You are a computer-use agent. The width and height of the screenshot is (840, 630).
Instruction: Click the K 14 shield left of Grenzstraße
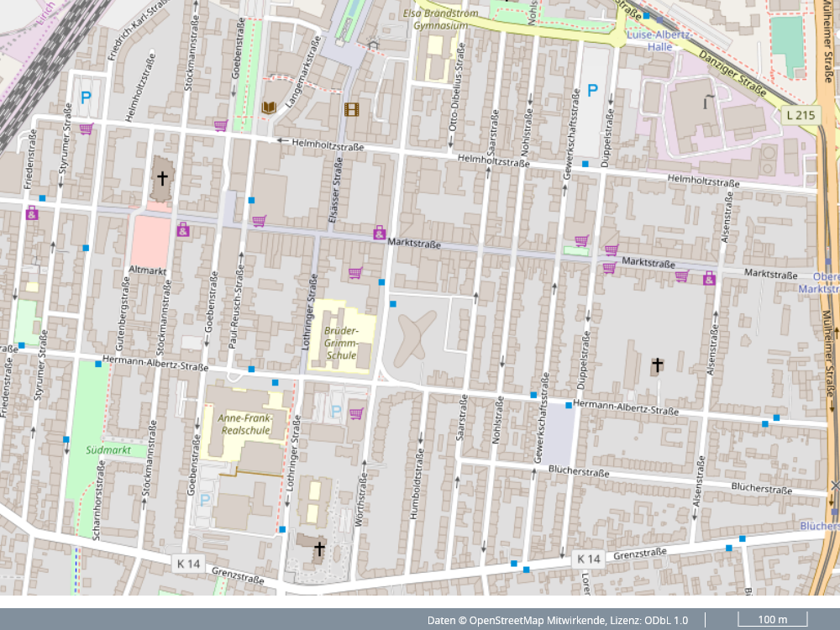point(188,564)
